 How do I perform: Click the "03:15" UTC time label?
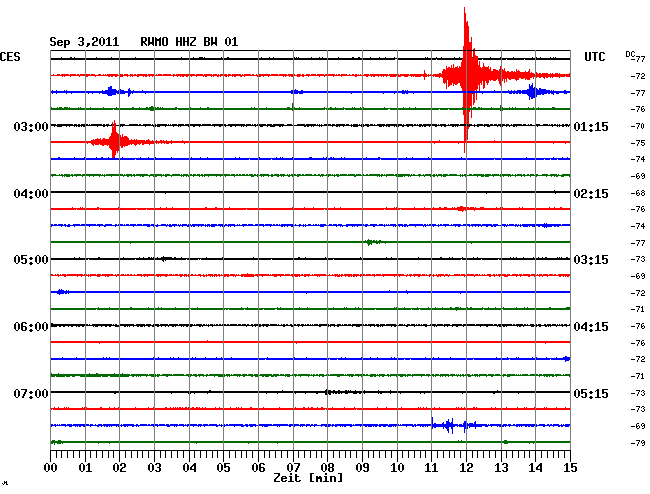591,260
